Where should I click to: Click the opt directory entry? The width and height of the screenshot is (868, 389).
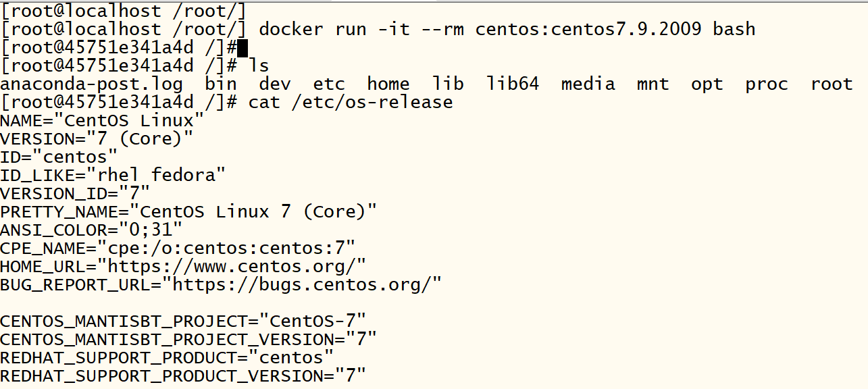tap(707, 84)
